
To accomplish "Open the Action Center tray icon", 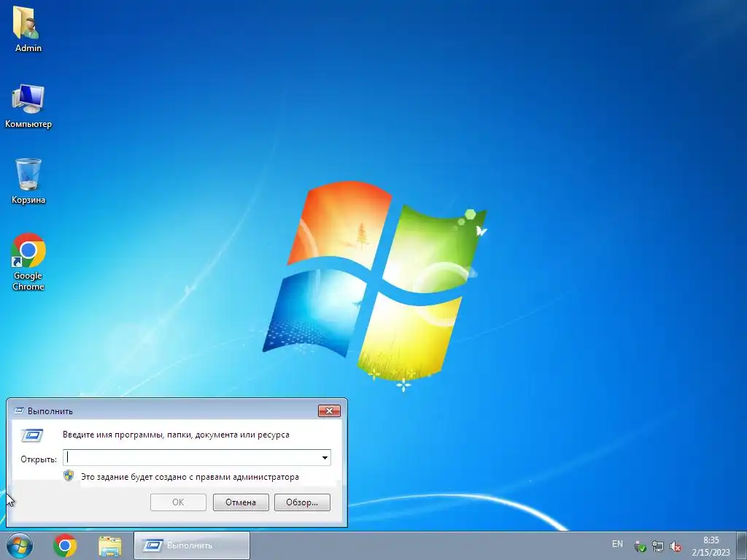I will click(x=640, y=546).
